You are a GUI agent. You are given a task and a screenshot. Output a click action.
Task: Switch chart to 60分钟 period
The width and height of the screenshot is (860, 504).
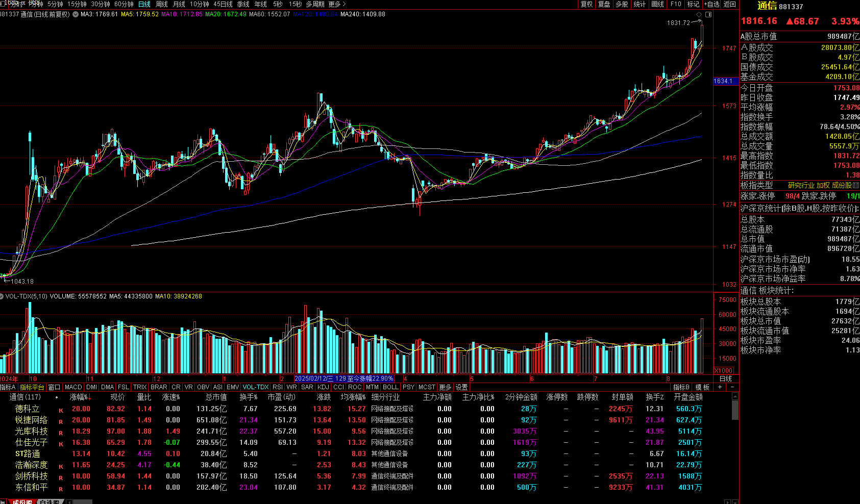coord(124,4)
